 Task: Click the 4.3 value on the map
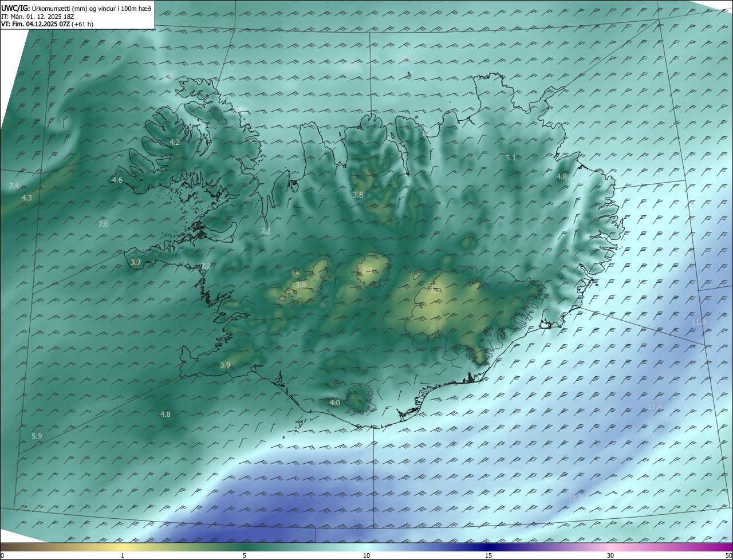[27, 198]
